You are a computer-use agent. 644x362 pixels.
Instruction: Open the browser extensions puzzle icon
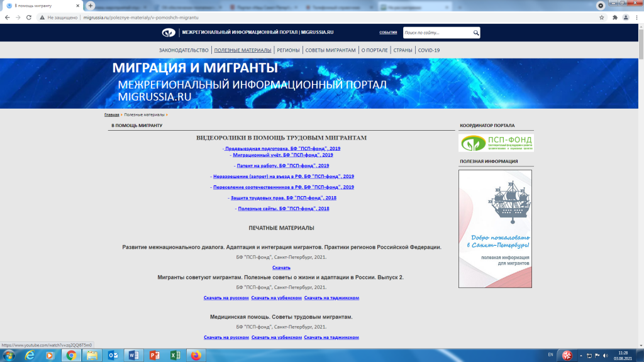click(x=615, y=18)
